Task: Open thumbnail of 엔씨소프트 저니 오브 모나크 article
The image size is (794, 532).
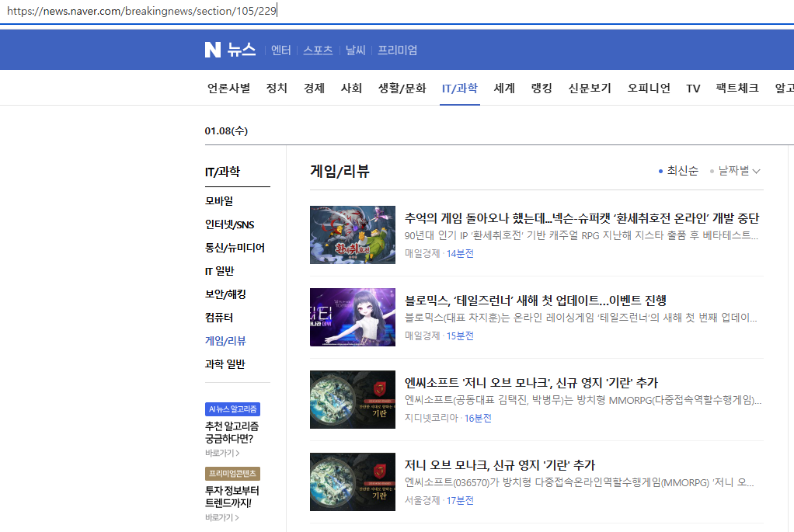Action: (x=353, y=399)
